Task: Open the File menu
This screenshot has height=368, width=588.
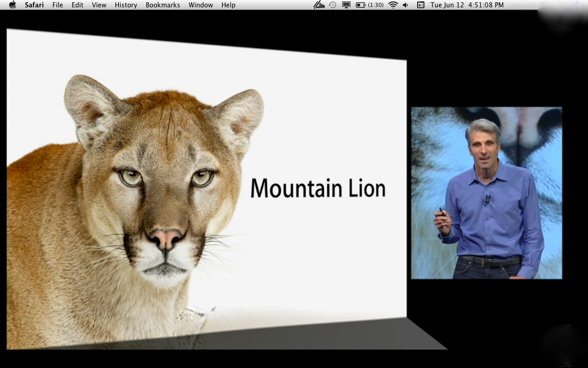Action: click(x=58, y=5)
